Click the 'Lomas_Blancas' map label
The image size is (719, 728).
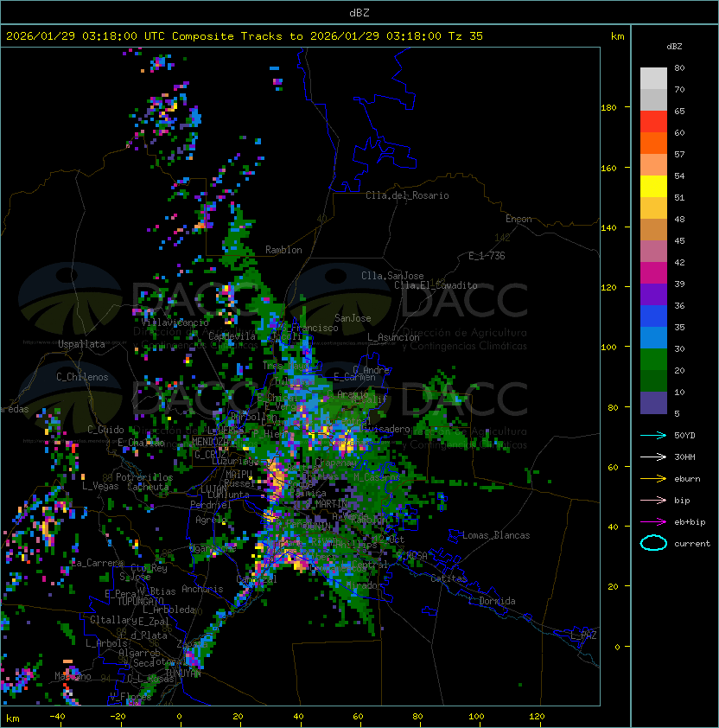496,535
